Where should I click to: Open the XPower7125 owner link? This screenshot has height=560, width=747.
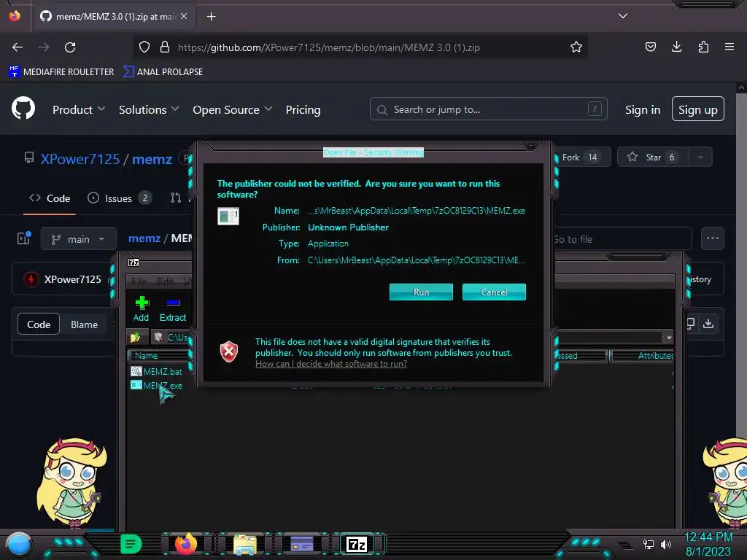(80, 159)
